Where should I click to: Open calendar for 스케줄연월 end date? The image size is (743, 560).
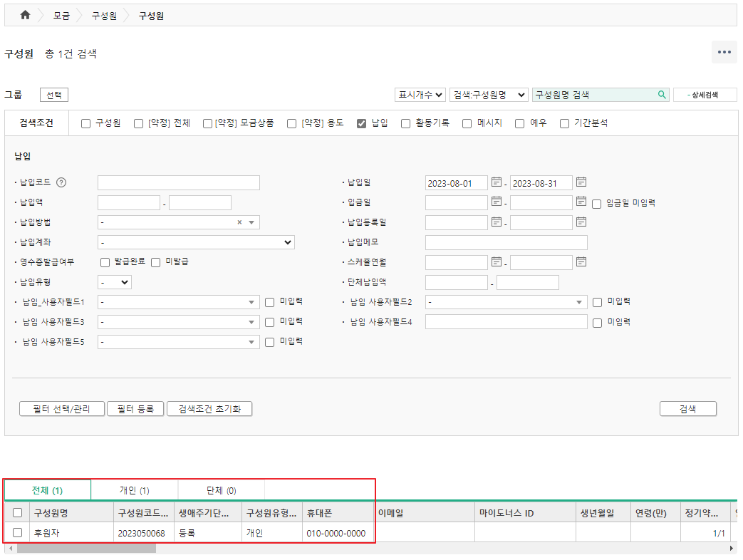tap(581, 262)
